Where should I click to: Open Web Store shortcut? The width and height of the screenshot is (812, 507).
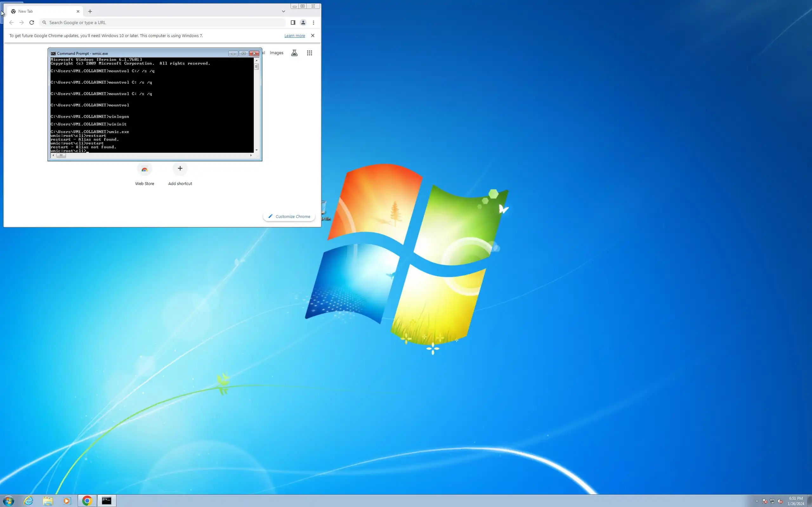(x=145, y=169)
